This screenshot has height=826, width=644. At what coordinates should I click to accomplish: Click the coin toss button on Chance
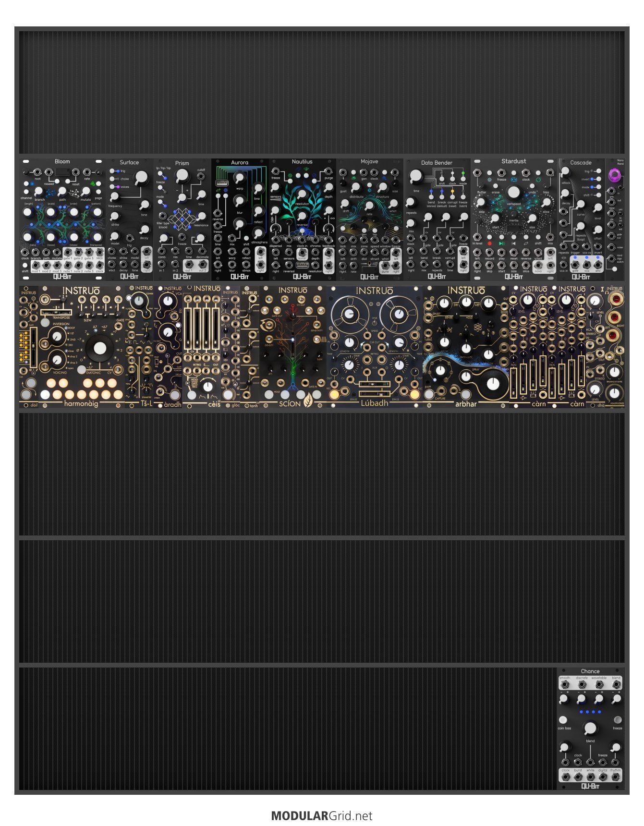click(x=563, y=720)
